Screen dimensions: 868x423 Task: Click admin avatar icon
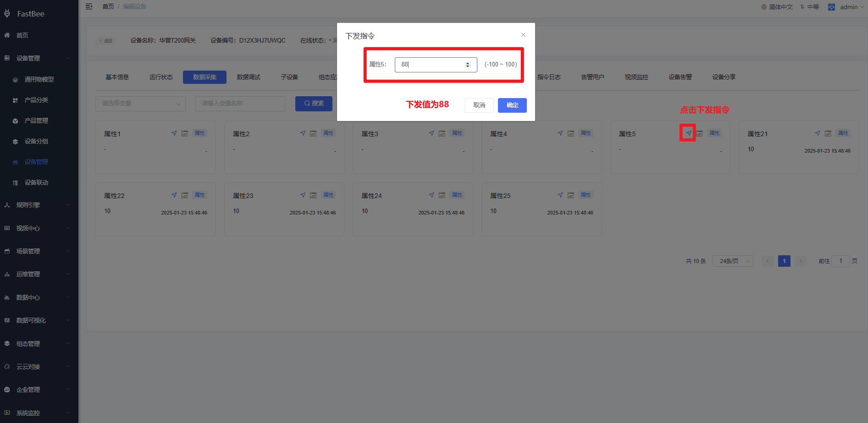tap(831, 7)
